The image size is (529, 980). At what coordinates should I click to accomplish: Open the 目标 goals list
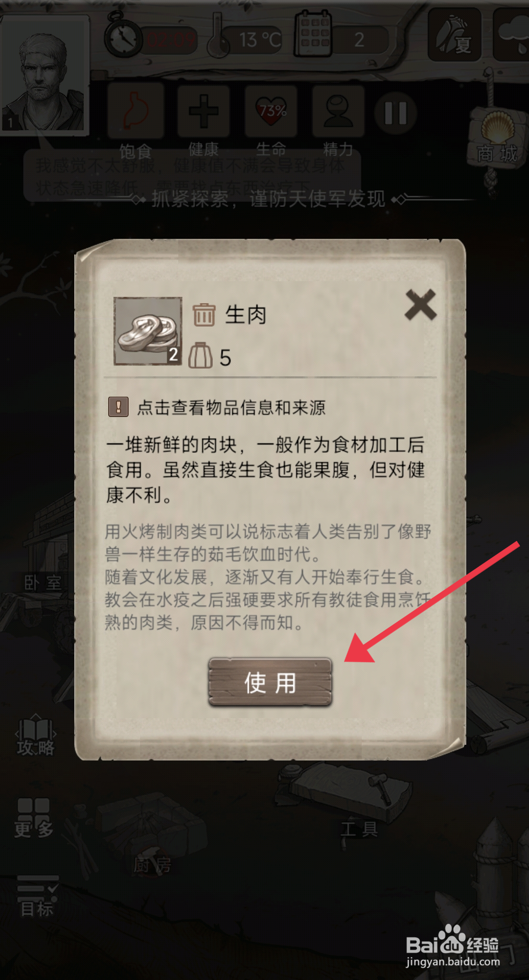point(37,897)
